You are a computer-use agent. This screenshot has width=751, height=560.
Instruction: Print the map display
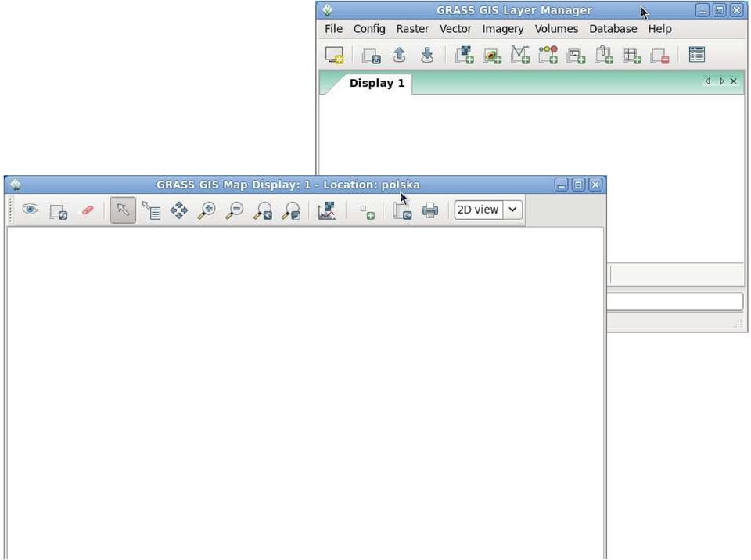(430, 210)
